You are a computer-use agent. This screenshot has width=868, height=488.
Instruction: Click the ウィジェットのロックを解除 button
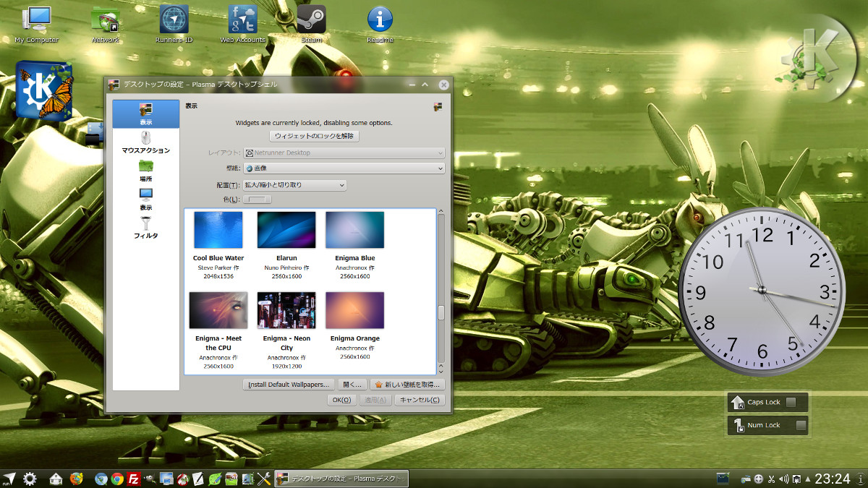pos(315,136)
